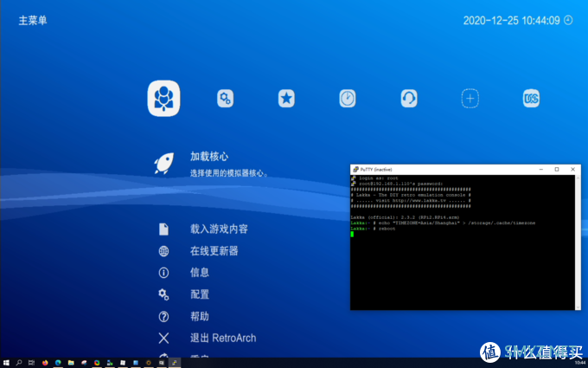Select the Main Menu category icon
Viewport: 588px width, 368px height.
pos(163,99)
